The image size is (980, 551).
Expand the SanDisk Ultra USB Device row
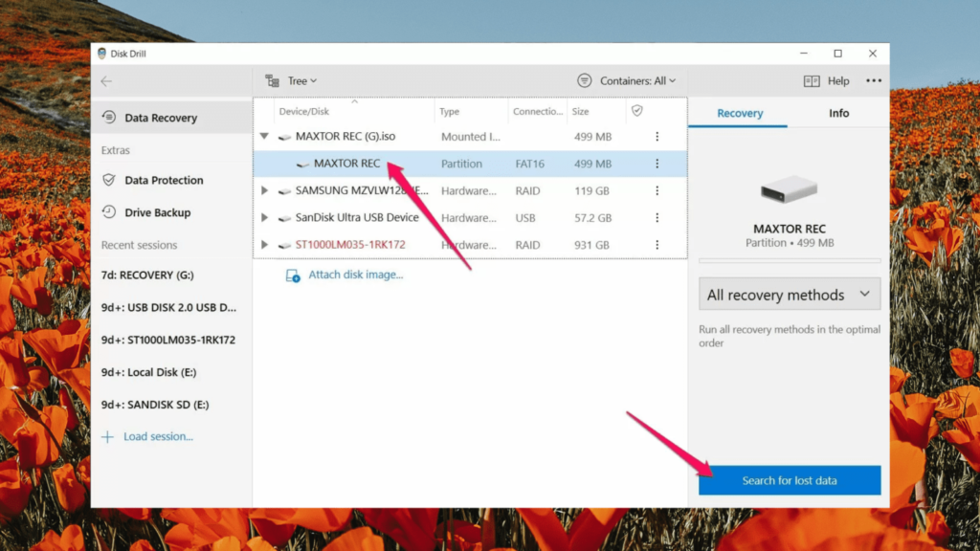click(x=265, y=217)
